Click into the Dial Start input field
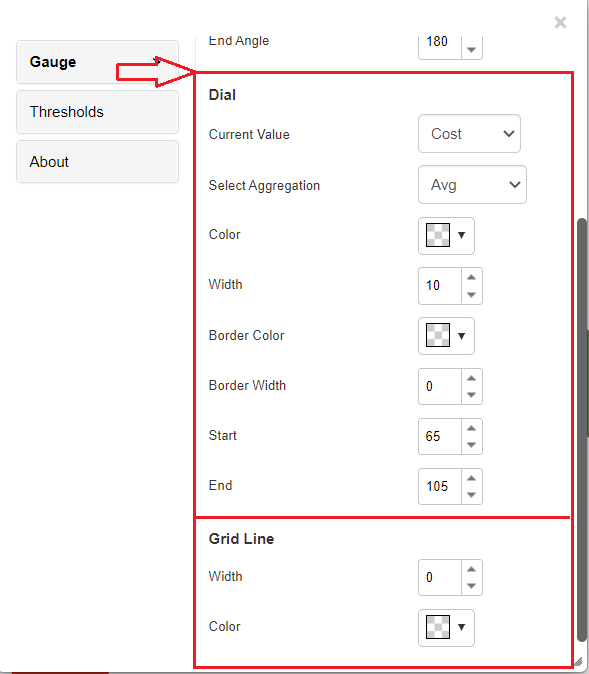The width and height of the screenshot is (589, 674). click(440, 436)
